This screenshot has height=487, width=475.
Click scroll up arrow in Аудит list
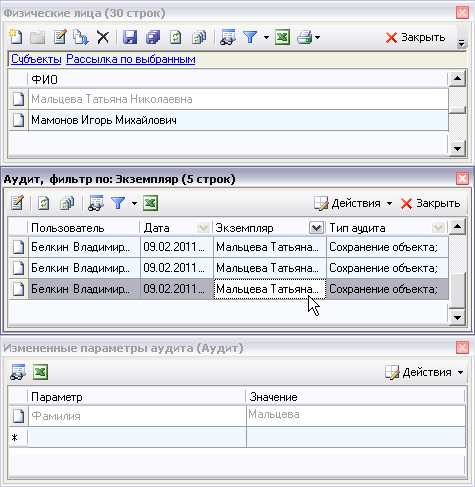point(457,227)
